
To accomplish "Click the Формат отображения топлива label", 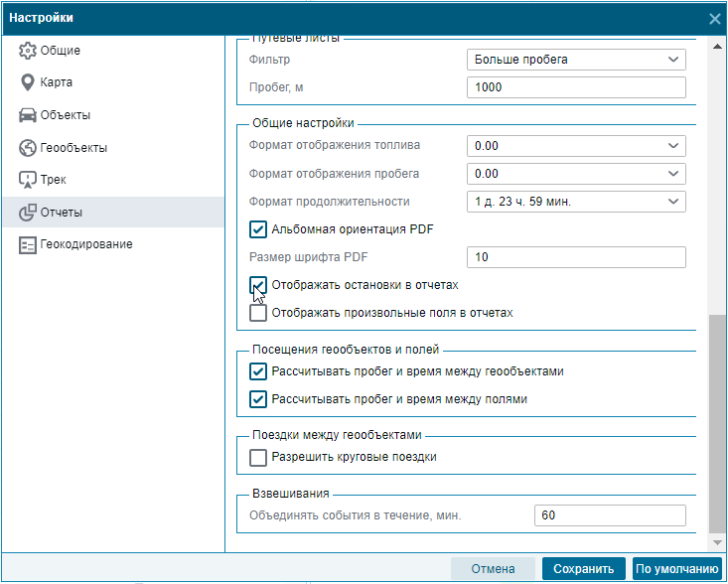I will point(335,145).
